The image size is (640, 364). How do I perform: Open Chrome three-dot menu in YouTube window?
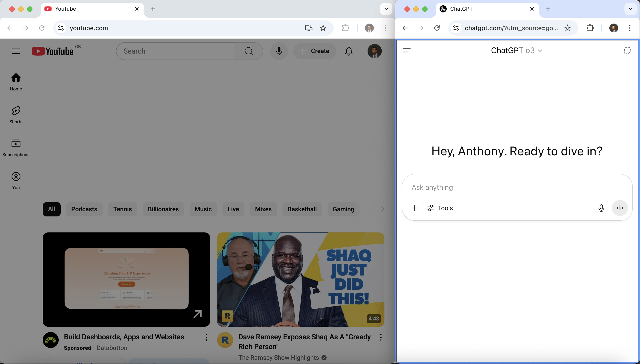[x=385, y=28]
